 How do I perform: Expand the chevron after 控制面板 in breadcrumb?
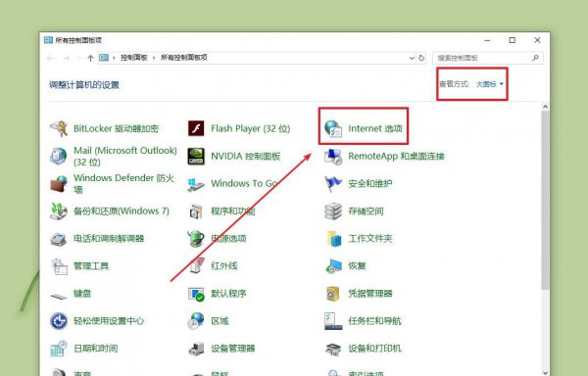154,58
